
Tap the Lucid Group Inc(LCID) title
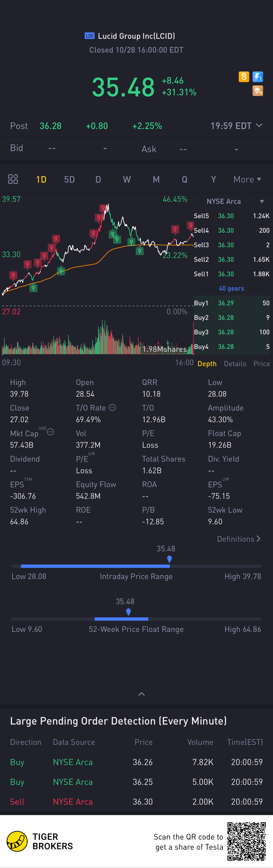pyautogui.click(x=136, y=36)
